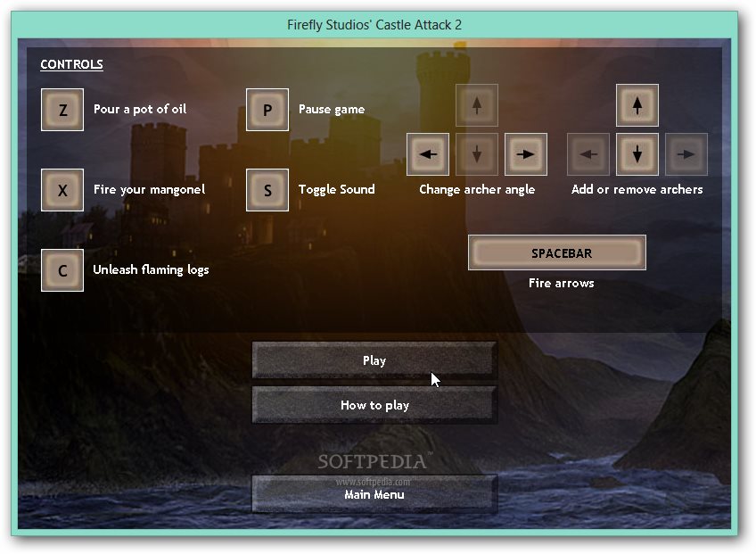Click the 'Add or remove archers' label

(637, 189)
